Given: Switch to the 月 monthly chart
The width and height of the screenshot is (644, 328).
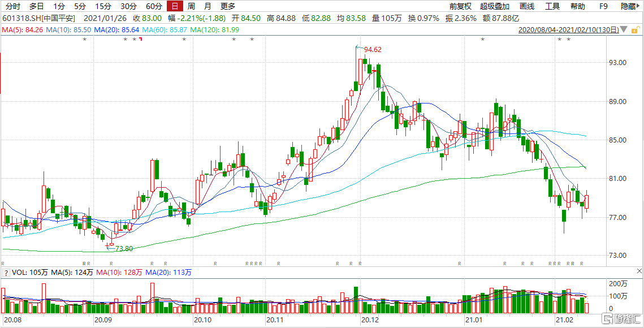Looking at the screenshot, I should coord(208,6).
